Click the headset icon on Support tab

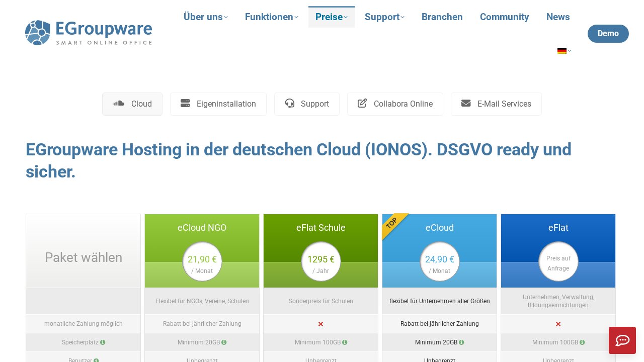pos(289,103)
